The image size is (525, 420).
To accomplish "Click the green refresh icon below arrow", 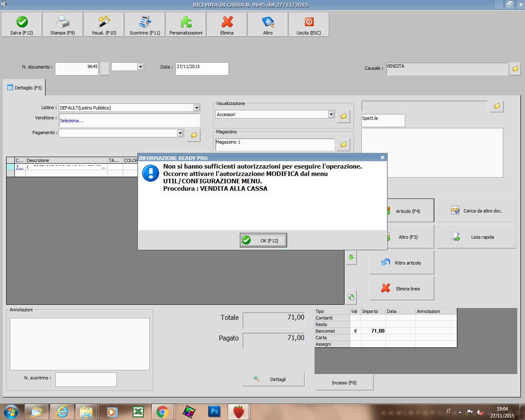I will click(351, 297).
